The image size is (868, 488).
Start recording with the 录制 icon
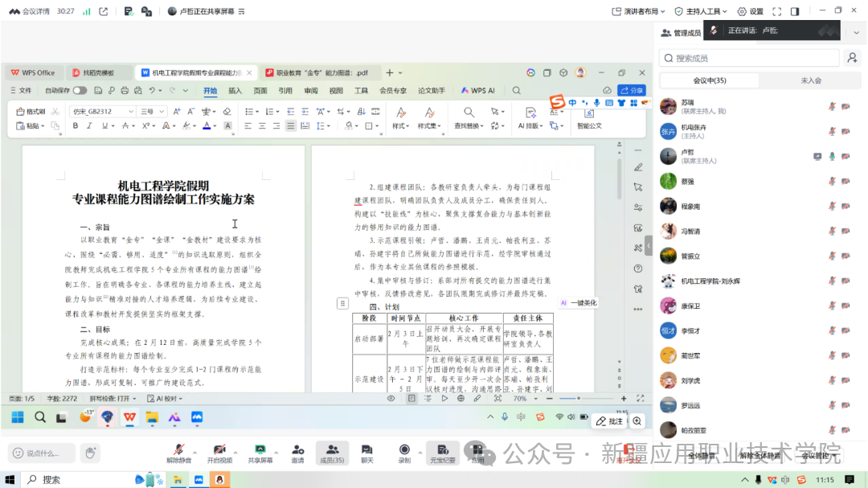coord(404,453)
